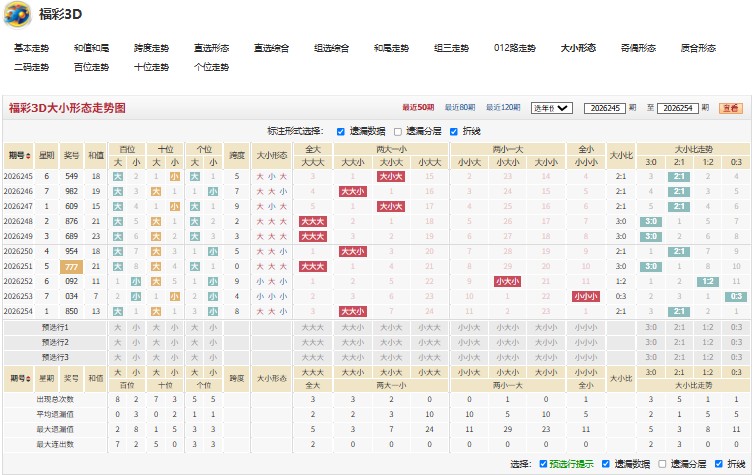
Task: Click prize number 850 in row 2026254
Action: click(72, 311)
